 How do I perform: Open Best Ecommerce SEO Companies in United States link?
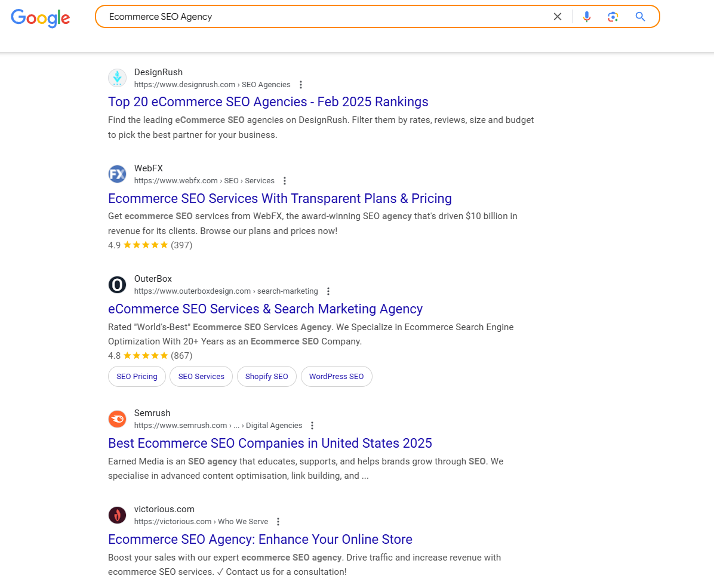pyautogui.click(x=270, y=443)
